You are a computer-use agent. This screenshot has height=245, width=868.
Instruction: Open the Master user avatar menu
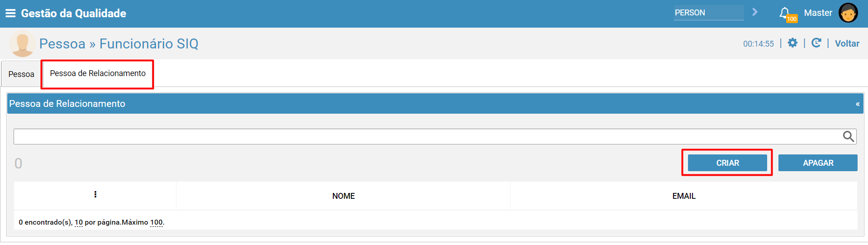click(x=848, y=13)
